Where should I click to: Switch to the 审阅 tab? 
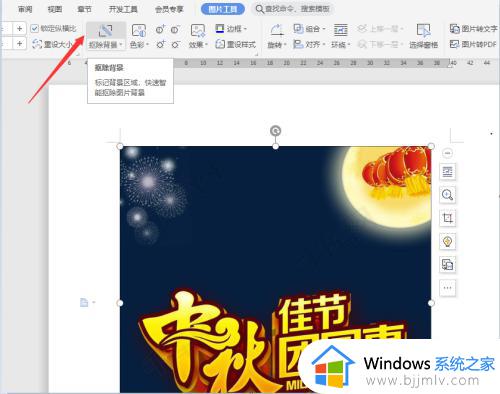(x=25, y=9)
